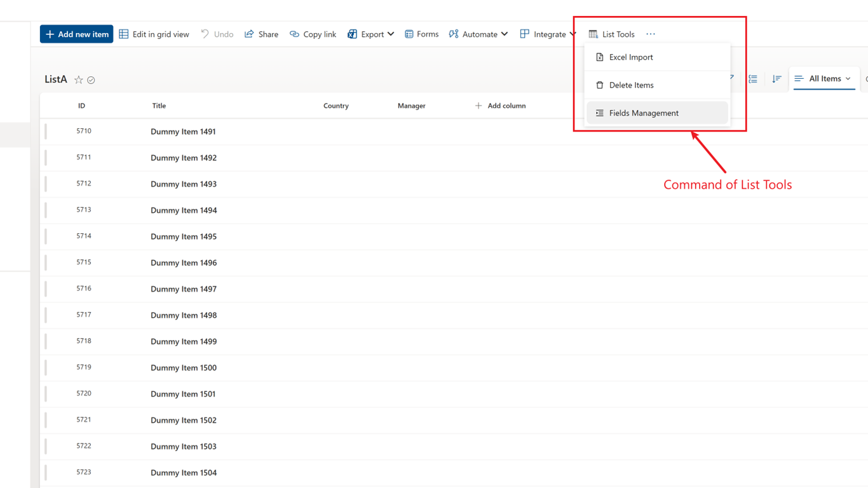
Task: Choose Fields Management menu entry
Action: tap(643, 113)
